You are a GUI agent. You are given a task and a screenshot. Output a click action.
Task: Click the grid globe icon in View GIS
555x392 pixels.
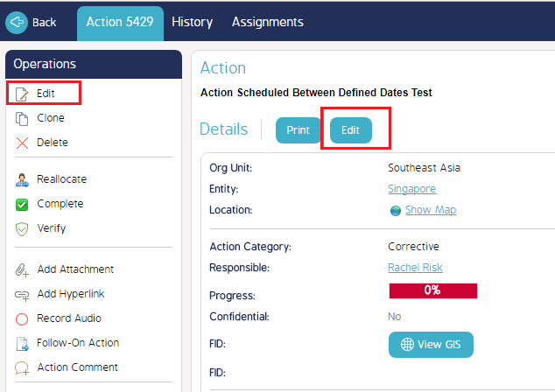click(407, 344)
